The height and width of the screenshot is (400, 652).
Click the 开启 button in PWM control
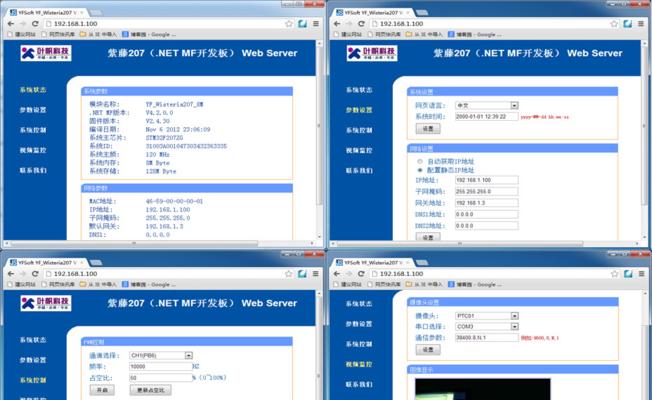click(102, 390)
